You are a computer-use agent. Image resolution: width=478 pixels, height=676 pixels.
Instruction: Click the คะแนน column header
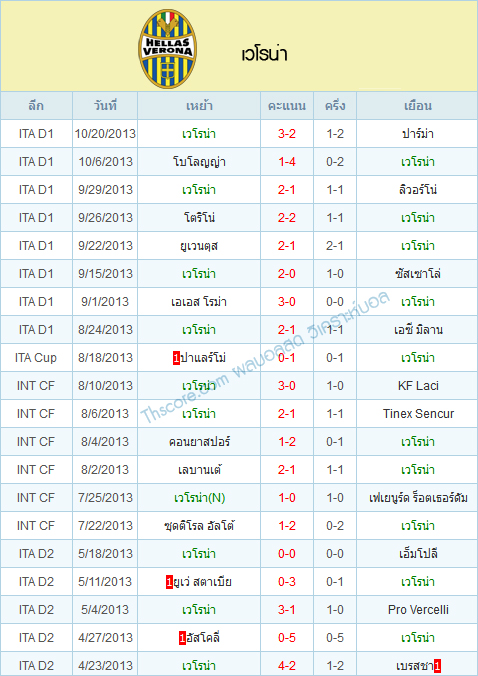click(x=287, y=106)
